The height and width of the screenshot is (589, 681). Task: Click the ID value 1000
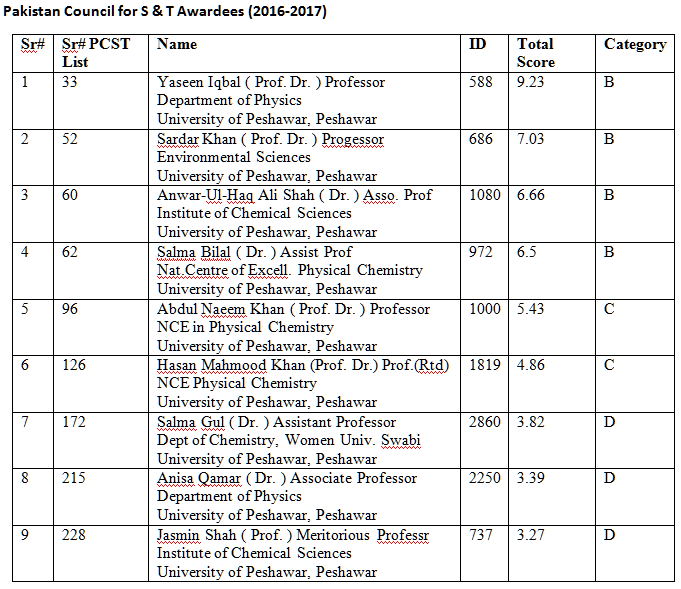[x=485, y=308]
